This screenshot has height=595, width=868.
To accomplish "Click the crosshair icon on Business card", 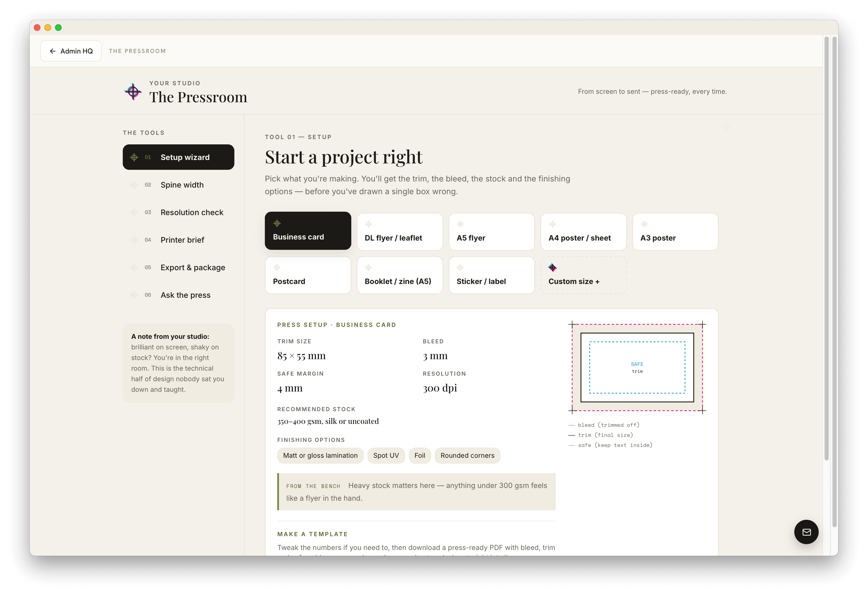I will (277, 223).
